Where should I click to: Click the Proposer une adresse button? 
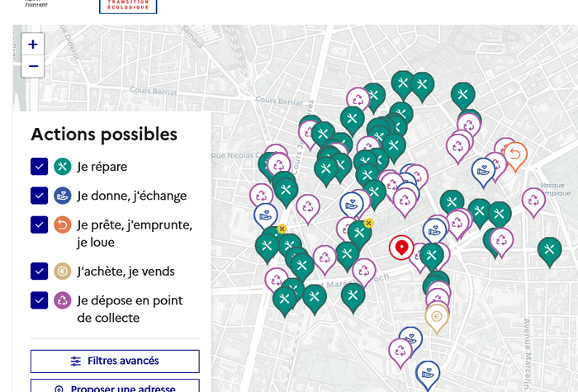click(115, 386)
